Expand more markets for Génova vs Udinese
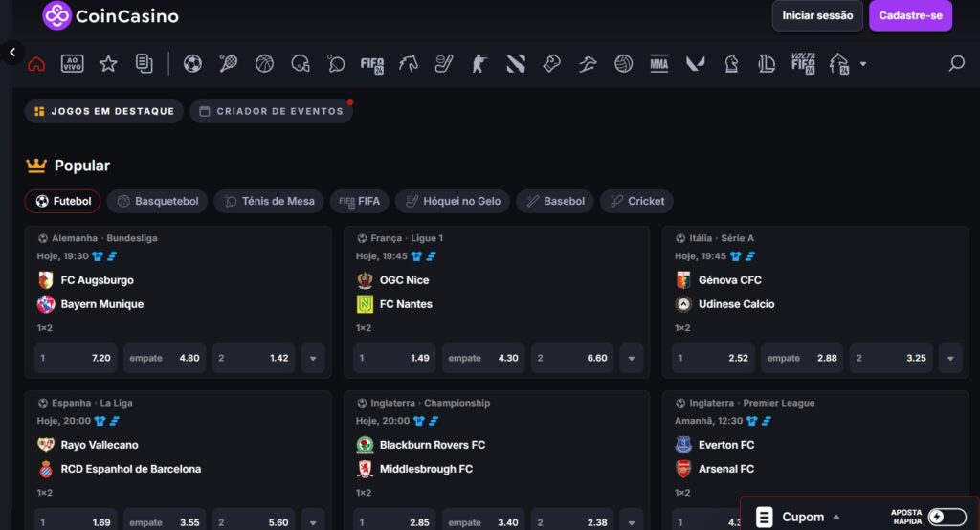This screenshot has width=980, height=530. [950, 358]
